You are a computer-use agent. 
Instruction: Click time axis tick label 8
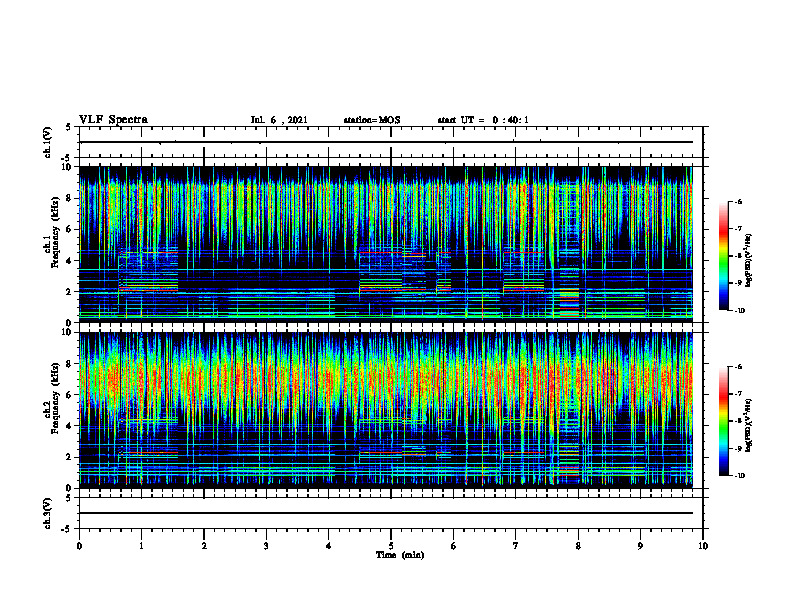[578, 546]
